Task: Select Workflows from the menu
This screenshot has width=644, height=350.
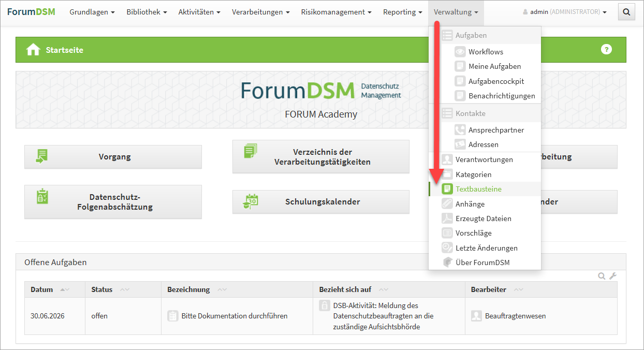Action: click(x=485, y=52)
